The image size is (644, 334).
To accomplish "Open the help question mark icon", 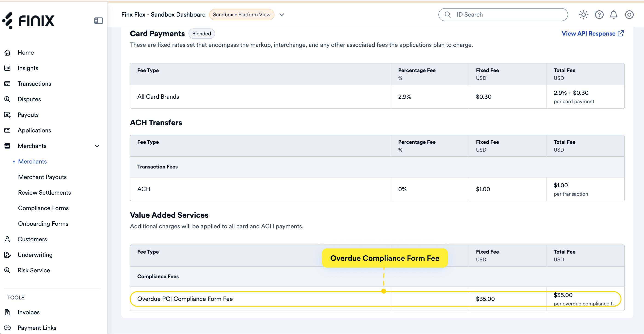I will 599,15.
